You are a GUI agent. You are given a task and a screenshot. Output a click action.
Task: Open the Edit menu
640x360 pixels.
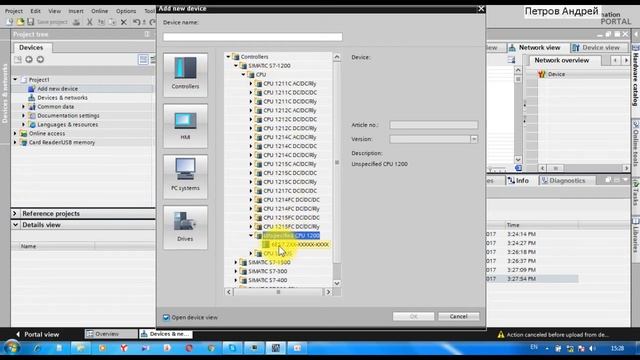tap(36, 11)
